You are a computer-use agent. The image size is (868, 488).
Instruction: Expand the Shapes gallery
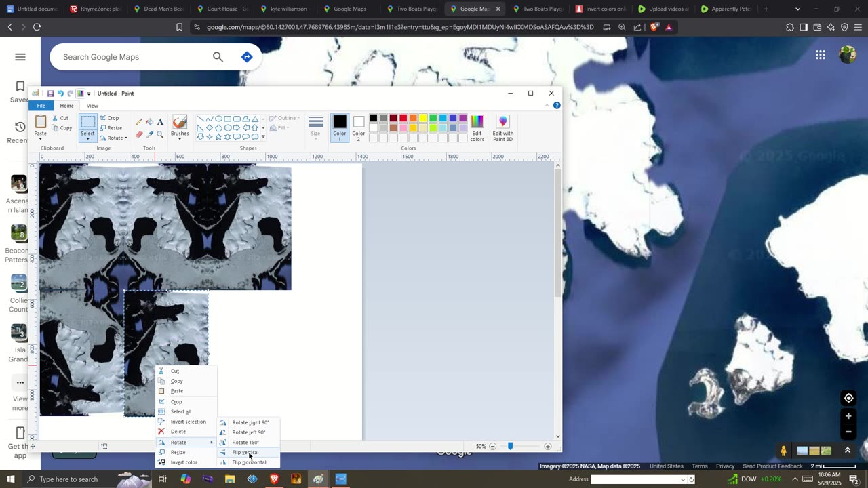[x=263, y=137]
